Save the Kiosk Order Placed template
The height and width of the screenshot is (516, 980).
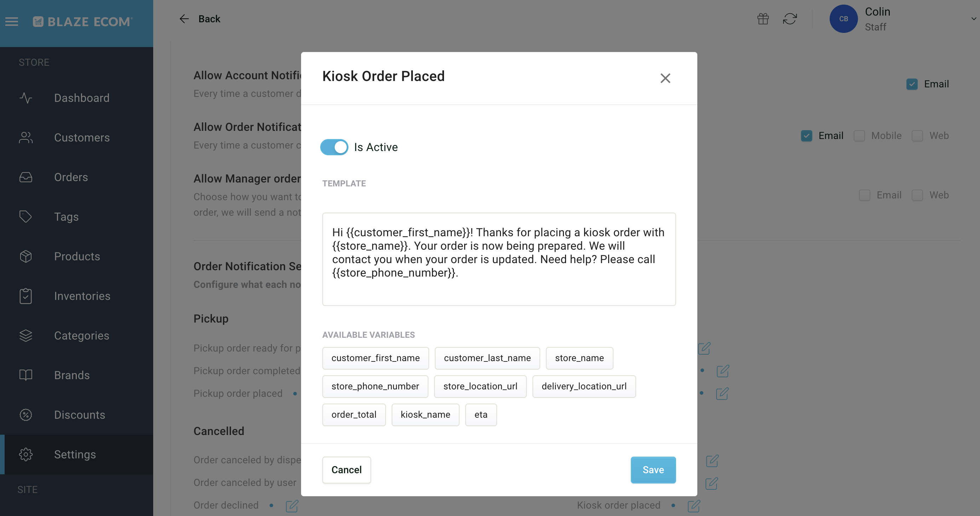coord(653,470)
